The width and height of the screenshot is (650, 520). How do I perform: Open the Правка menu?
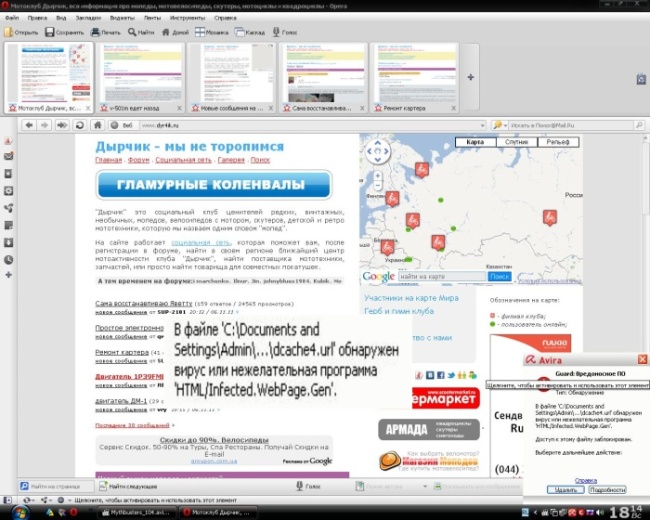[37, 18]
